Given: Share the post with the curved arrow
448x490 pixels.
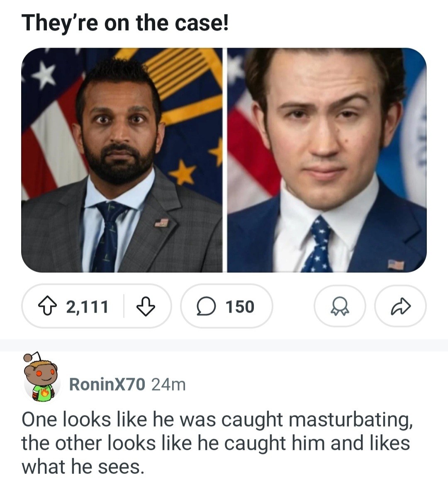Looking at the screenshot, I should click(x=400, y=307).
